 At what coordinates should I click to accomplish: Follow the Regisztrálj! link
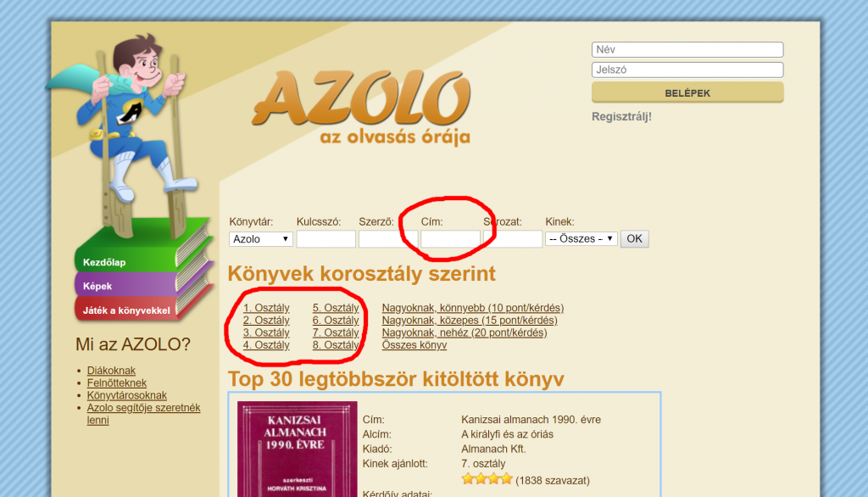621,116
